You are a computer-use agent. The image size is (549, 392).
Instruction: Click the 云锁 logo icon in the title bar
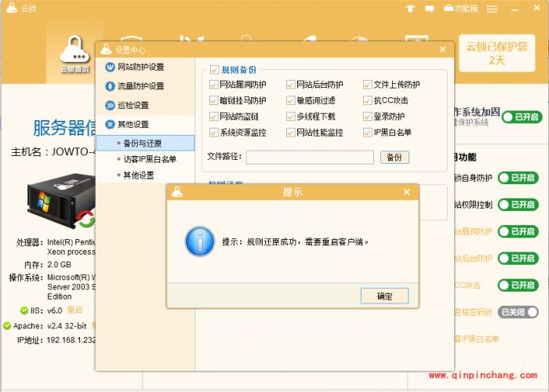[12, 8]
